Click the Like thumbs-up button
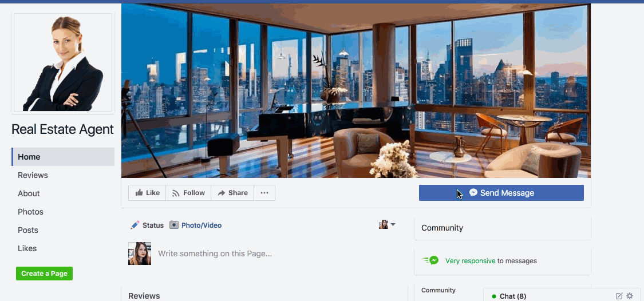Viewport: 644px width, 301px height. point(147,193)
